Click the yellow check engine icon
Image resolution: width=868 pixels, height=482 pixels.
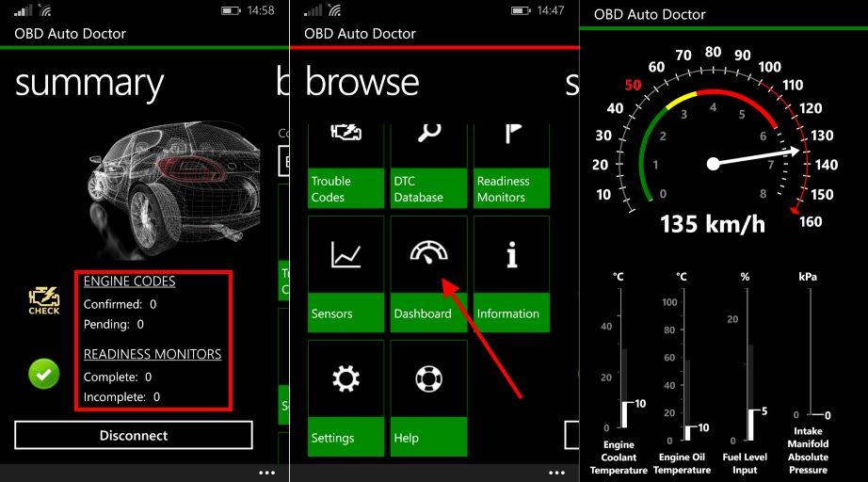click(43, 300)
